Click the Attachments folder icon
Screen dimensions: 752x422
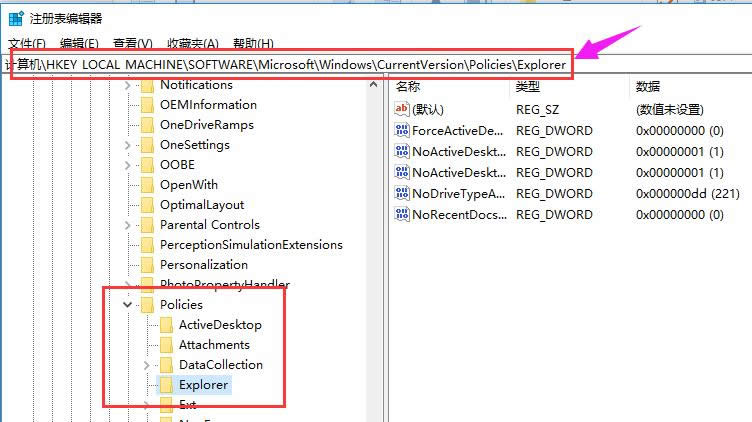coord(166,345)
